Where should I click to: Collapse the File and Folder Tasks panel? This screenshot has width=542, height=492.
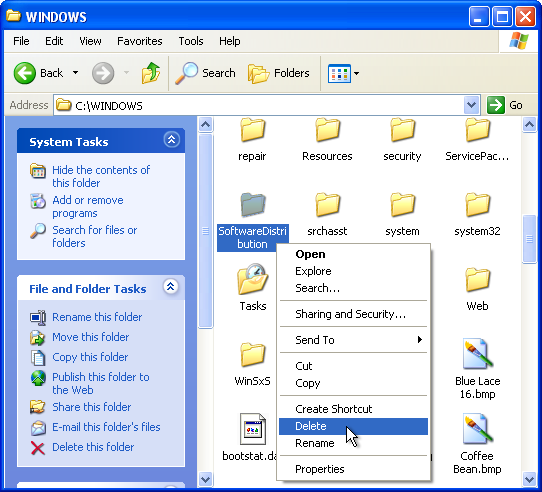[171, 287]
